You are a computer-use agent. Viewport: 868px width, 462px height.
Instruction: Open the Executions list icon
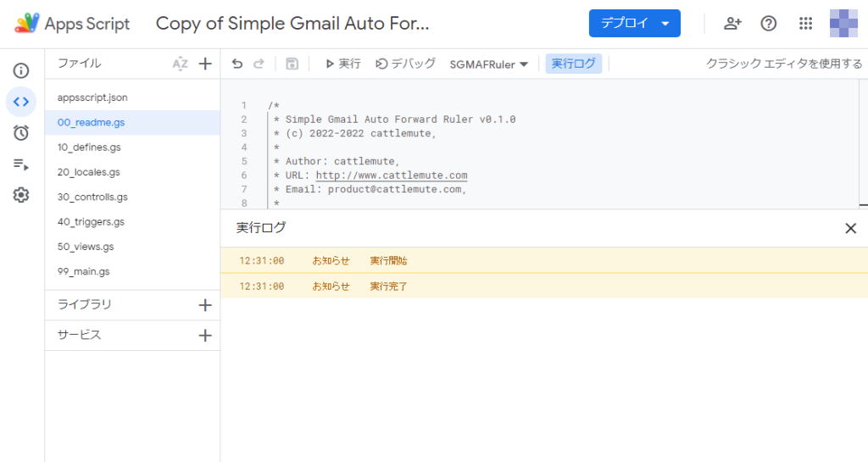click(21, 164)
